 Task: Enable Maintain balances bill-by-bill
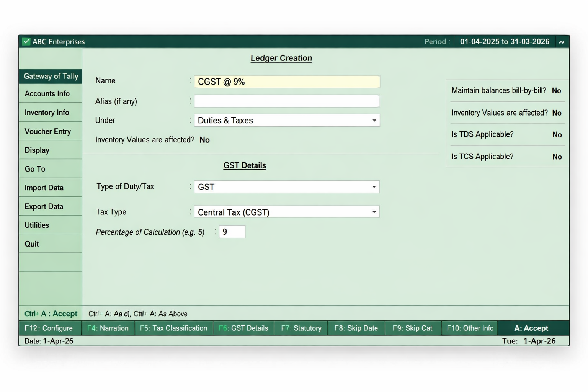tap(556, 91)
